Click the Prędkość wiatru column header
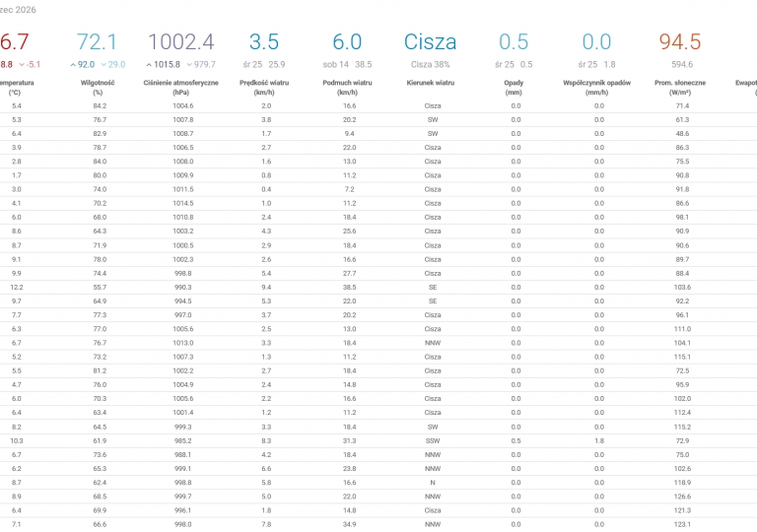 pos(264,88)
